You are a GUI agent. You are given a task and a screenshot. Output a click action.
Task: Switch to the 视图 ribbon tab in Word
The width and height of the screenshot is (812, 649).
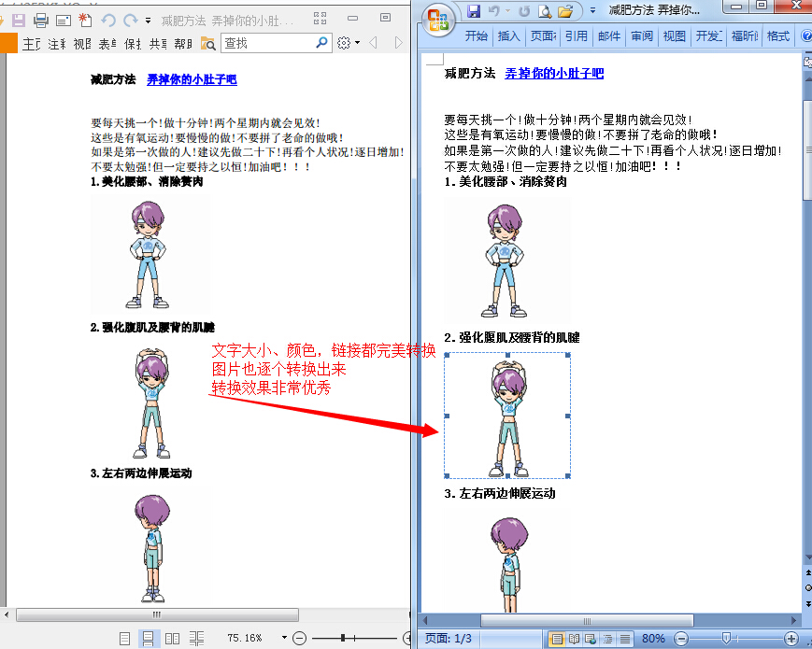(675, 35)
